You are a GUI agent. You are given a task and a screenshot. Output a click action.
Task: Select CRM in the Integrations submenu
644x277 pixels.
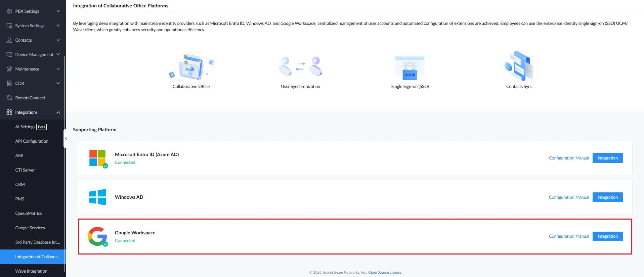20,185
